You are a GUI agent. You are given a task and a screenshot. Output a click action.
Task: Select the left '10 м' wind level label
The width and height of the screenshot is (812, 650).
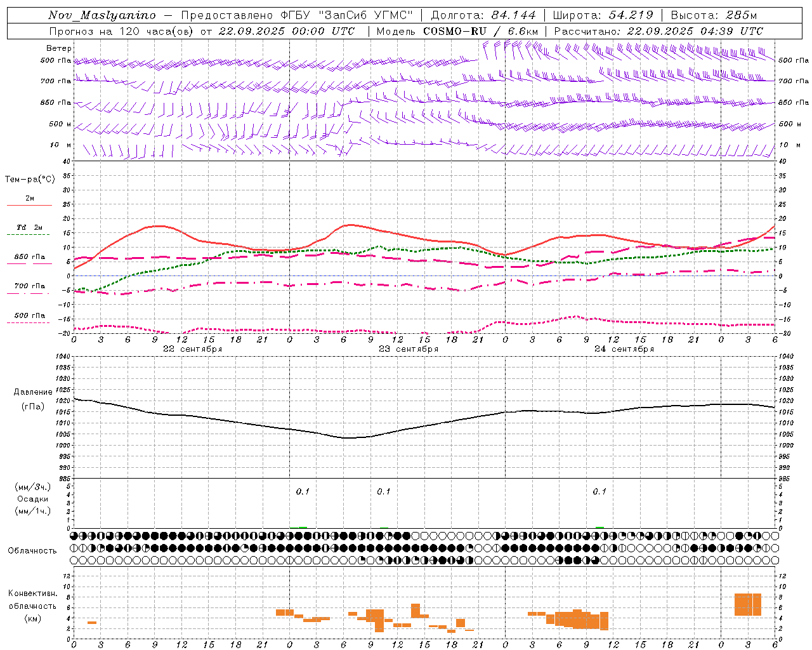tap(60, 145)
